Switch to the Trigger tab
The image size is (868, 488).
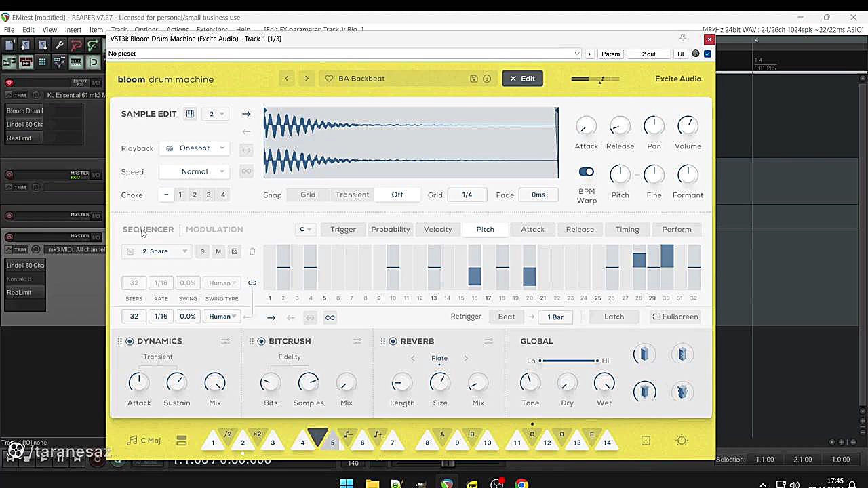[343, 229]
